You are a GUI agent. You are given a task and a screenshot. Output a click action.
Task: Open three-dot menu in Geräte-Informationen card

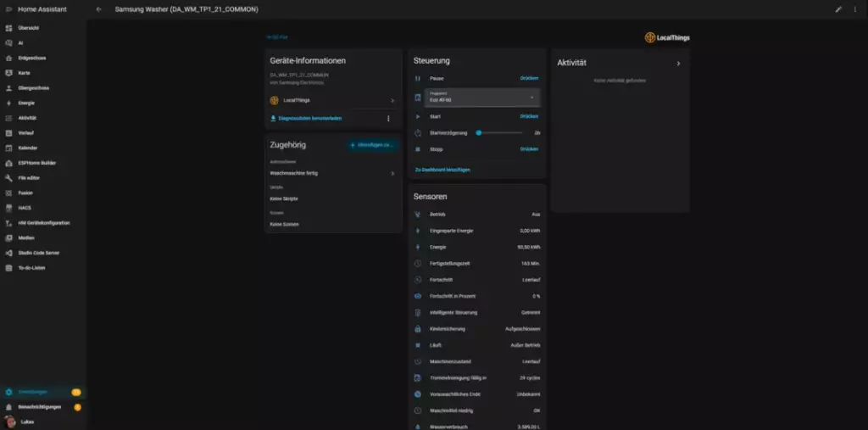coord(388,119)
